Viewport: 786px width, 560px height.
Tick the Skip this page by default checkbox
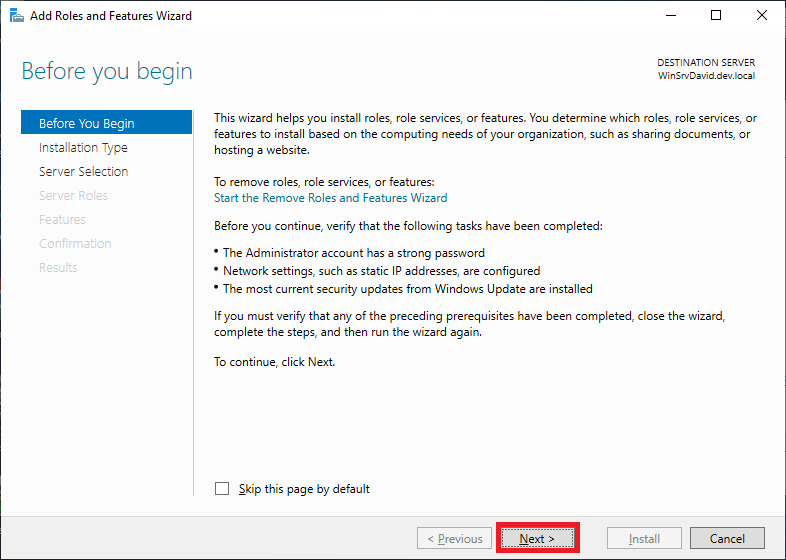pos(222,489)
